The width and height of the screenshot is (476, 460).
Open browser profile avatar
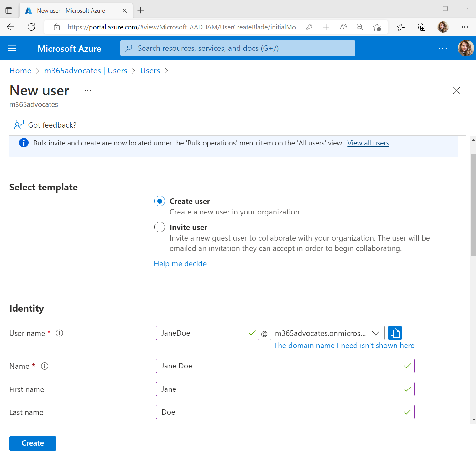point(443,27)
